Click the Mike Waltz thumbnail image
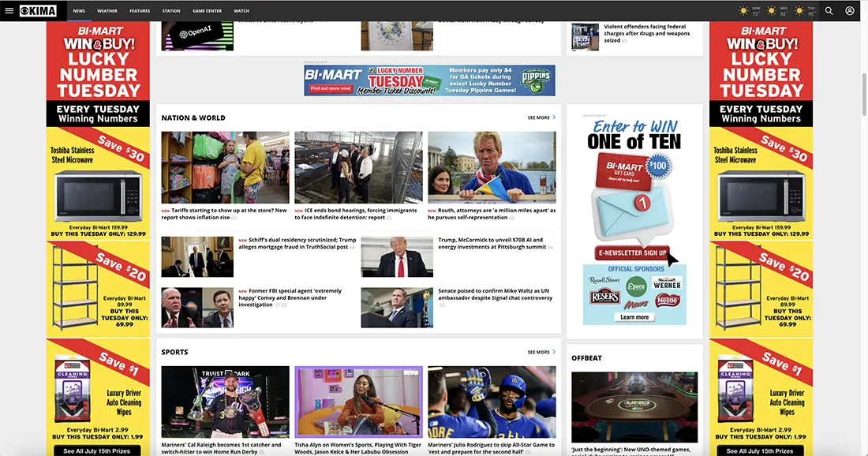The image size is (868, 456). coord(397,308)
